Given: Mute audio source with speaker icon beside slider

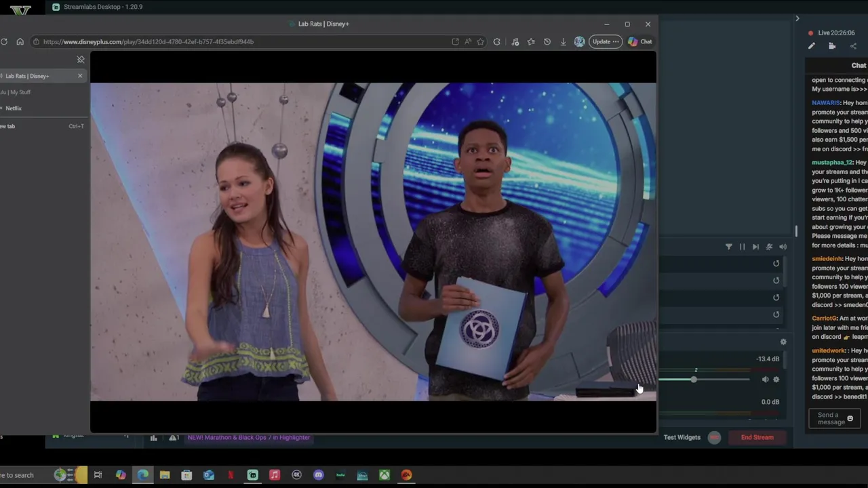Looking at the screenshot, I should tap(765, 380).
